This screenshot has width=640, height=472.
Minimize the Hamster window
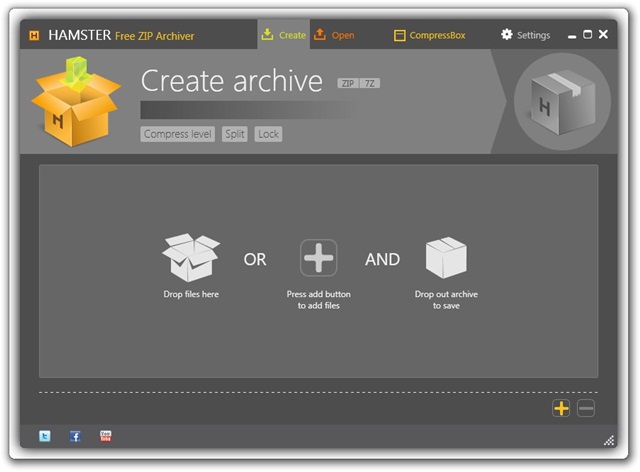click(x=572, y=36)
